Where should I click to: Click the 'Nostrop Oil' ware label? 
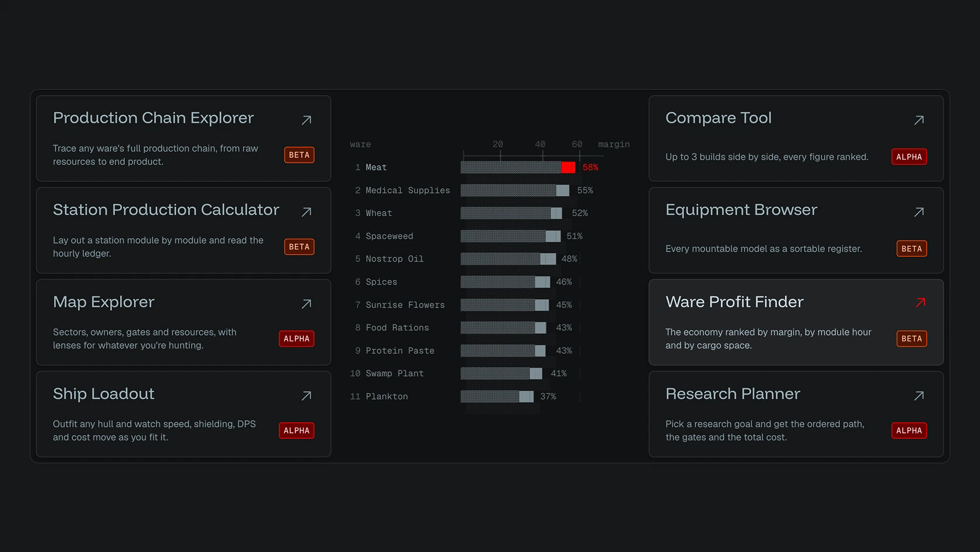(x=394, y=259)
